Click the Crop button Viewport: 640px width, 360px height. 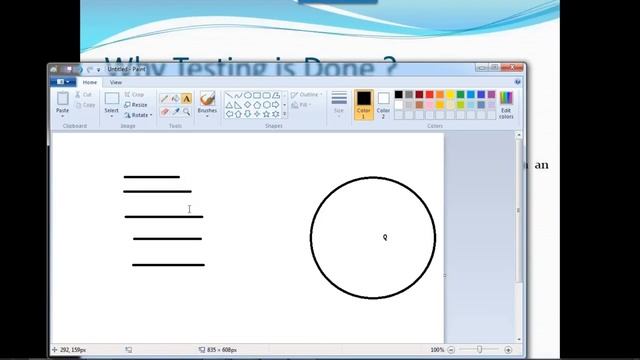(134, 95)
